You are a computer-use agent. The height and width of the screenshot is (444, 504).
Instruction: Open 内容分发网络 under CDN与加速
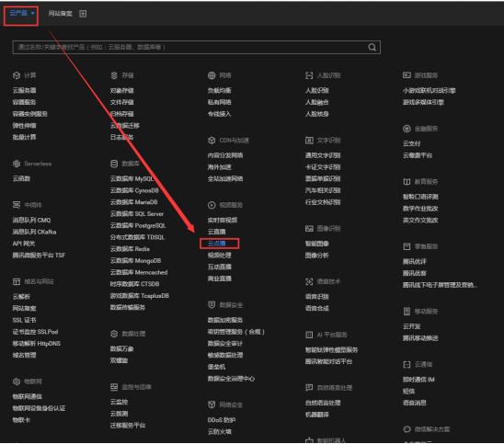pyautogui.click(x=225, y=155)
